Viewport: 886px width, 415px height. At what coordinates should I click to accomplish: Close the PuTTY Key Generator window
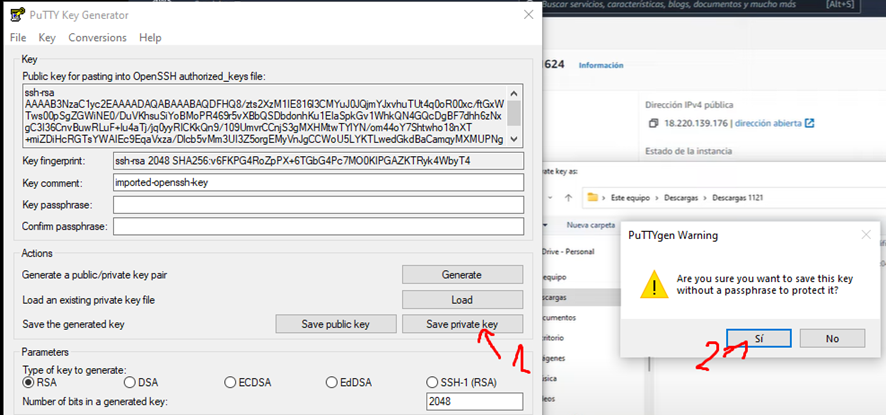point(528,15)
